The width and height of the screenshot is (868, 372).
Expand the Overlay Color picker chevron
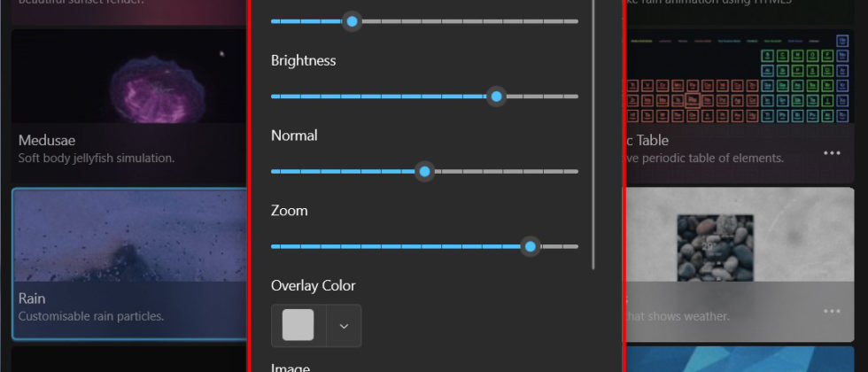click(x=344, y=326)
